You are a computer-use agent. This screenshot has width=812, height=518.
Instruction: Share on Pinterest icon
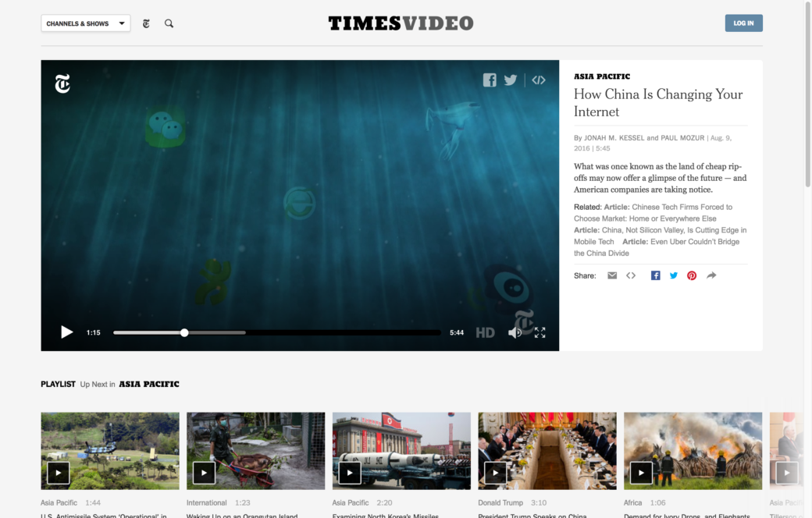click(692, 275)
